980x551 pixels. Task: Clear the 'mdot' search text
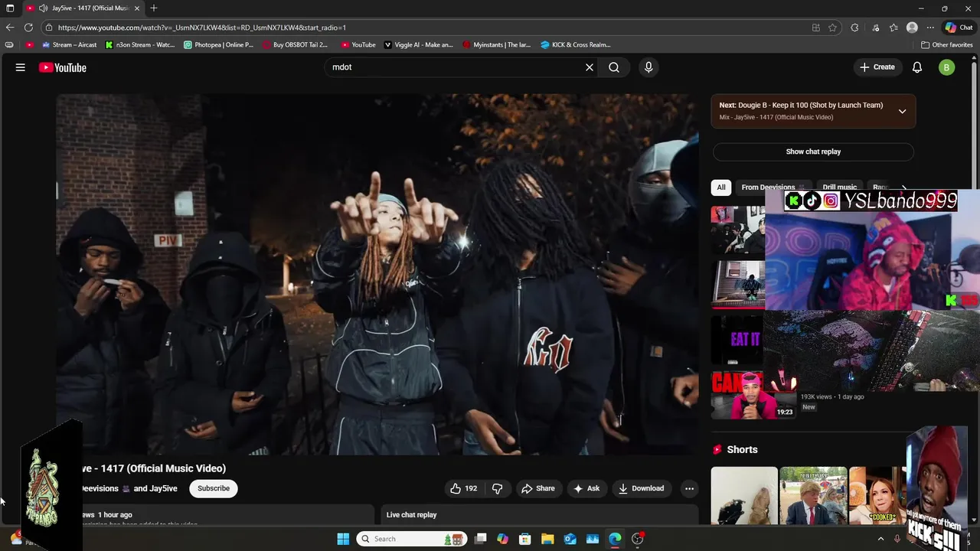[590, 67]
